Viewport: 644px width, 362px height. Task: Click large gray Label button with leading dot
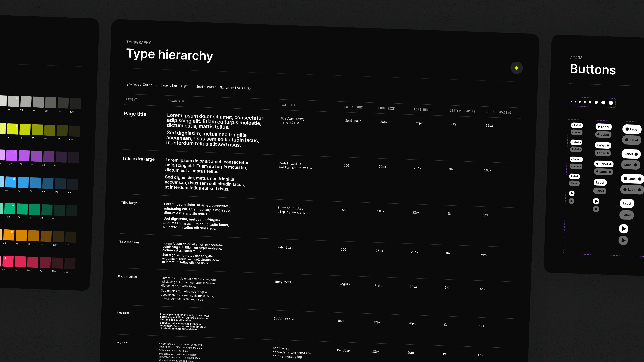631,140
